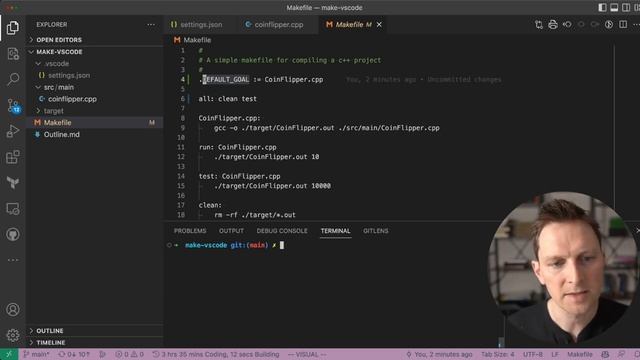This screenshot has height=360, width=640.
Task: Open the Run and Debug view
Action: (13, 131)
